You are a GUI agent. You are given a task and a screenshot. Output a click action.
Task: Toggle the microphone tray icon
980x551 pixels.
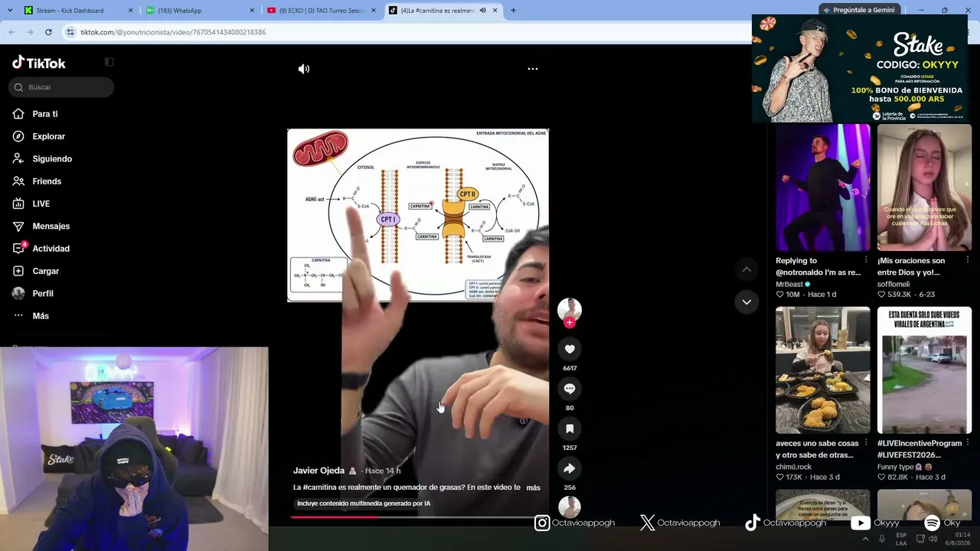pyautogui.click(x=882, y=539)
